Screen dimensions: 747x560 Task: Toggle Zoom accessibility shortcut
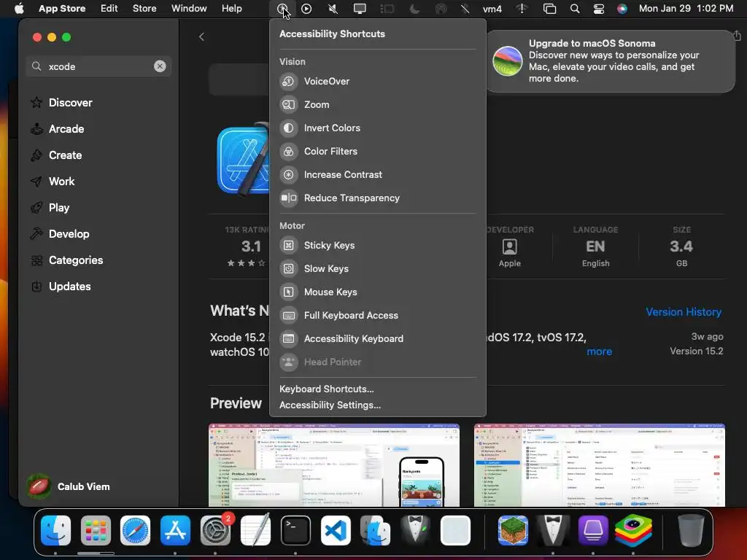pos(377,105)
